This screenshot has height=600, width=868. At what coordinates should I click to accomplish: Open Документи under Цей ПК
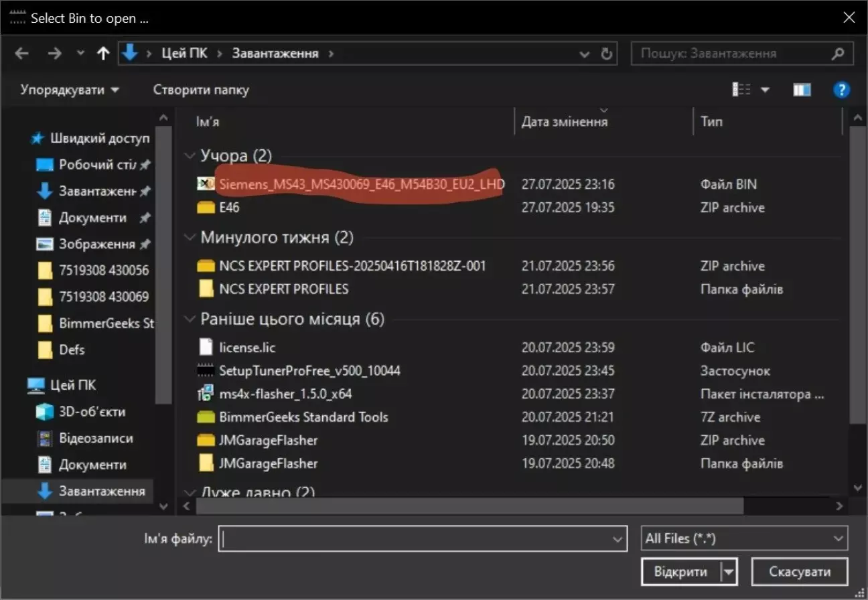coord(82,465)
